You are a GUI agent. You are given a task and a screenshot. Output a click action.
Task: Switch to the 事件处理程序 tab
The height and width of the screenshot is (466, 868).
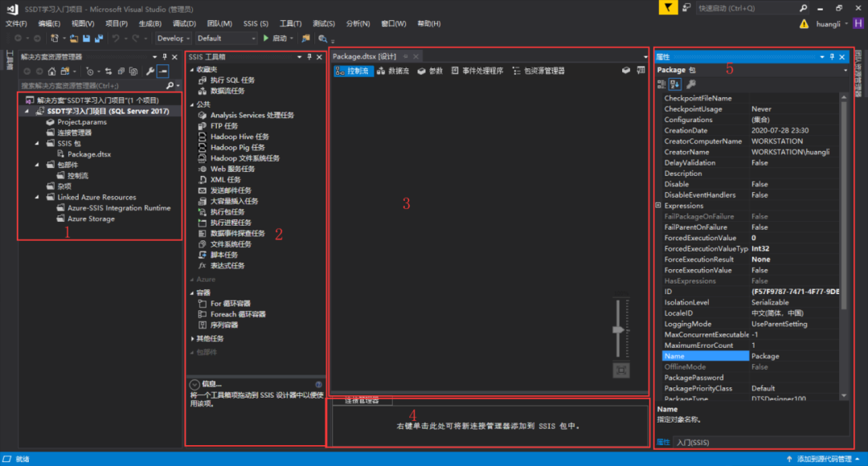(477, 71)
